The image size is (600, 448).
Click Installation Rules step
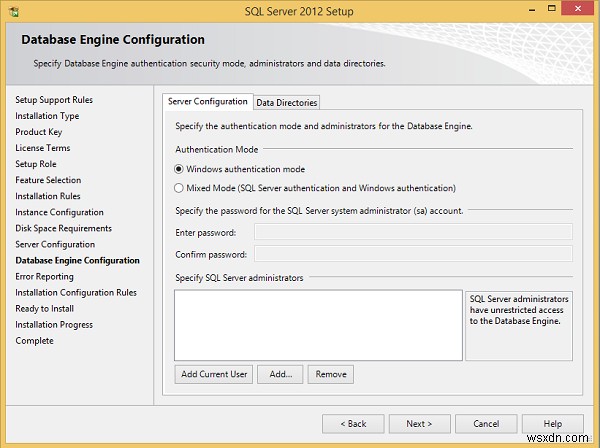(x=48, y=196)
